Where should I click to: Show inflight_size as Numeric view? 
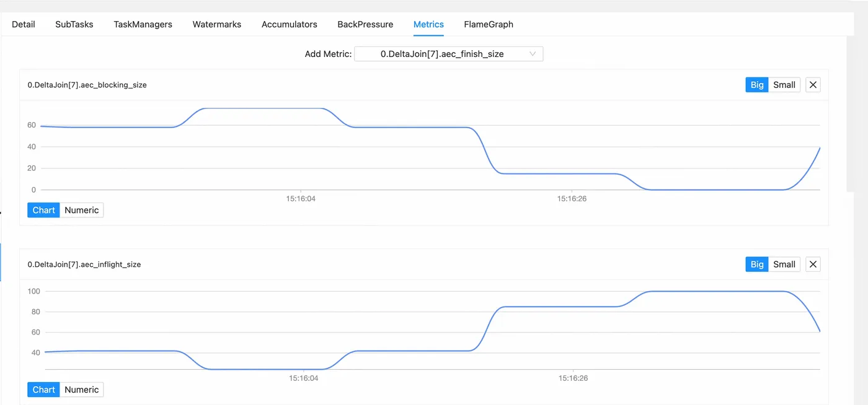(82, 390)
